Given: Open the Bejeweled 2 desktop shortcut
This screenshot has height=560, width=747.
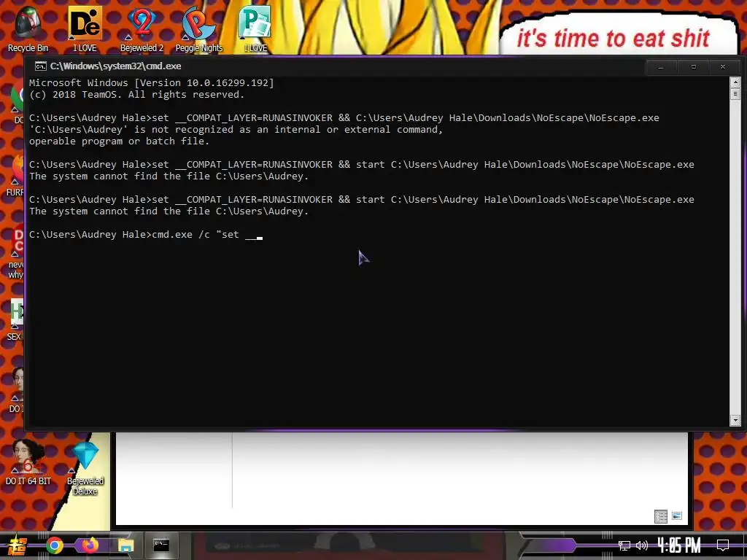Looking at the screenshot, I should [x=142, y=28].
